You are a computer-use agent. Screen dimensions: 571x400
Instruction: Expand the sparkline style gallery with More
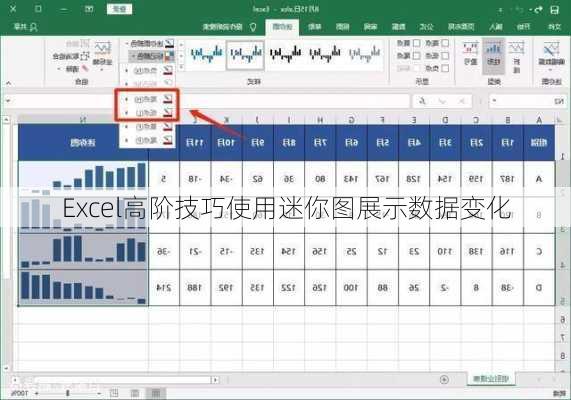(x=181, y=68)
